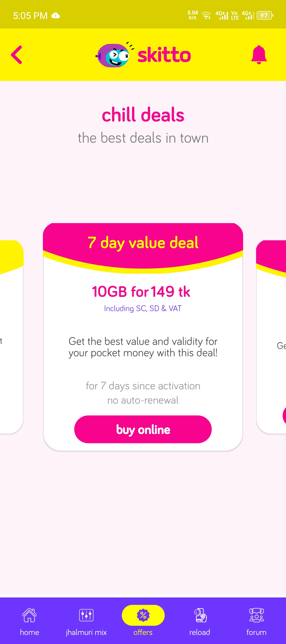
Task: Tap the skitto fish mascot logo
Action: pos(114,55)
